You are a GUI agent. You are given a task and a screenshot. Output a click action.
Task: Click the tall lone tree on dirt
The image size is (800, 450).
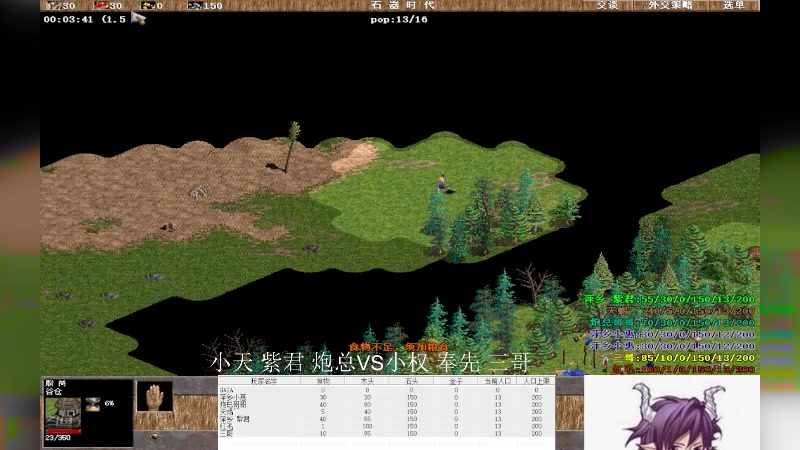291,146
